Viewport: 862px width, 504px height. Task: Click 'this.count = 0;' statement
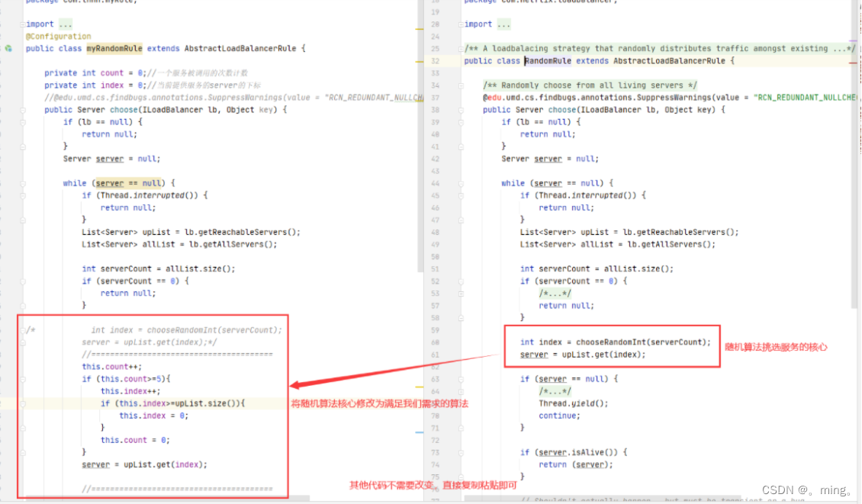135,440
